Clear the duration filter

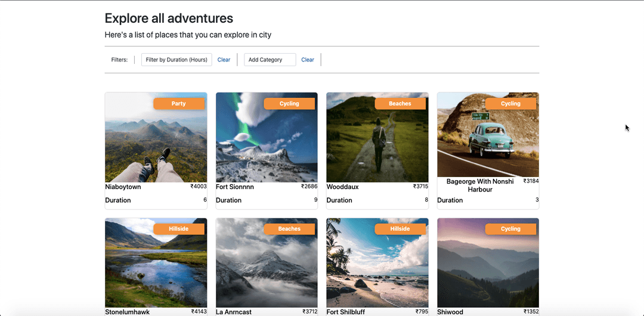click(x=224, y=60)
